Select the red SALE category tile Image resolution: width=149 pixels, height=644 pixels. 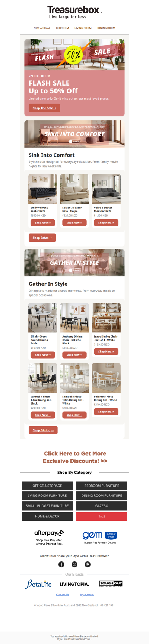coord(102,516)
